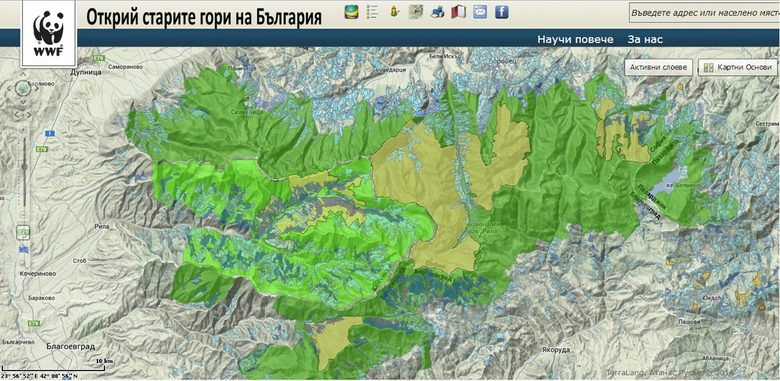Screen dimensions: 780x381
Task: Click the globe full-extent navigation button
Action: tap(23, 89)
